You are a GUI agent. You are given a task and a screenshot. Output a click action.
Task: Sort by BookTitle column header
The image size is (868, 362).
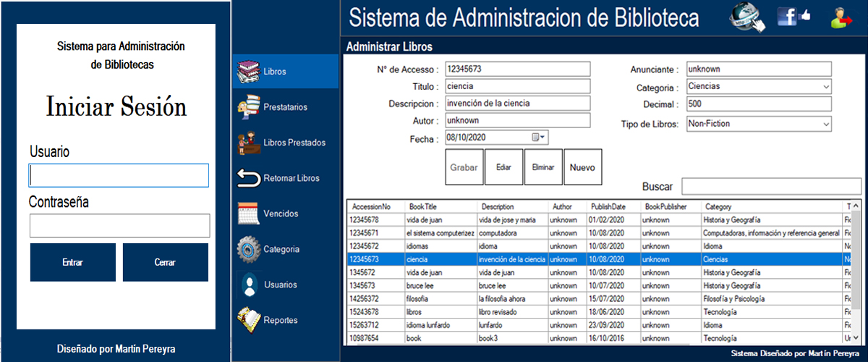tap(441, 206)
